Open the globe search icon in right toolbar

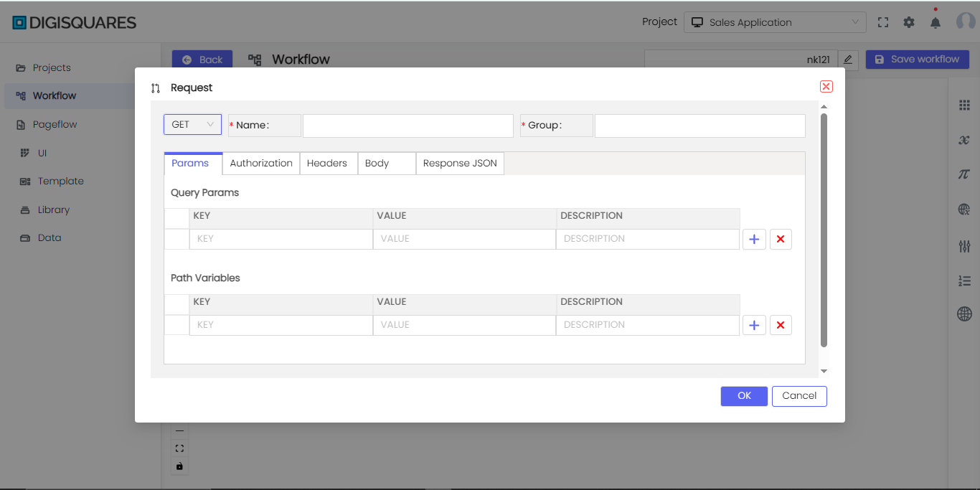pos(964,209)
